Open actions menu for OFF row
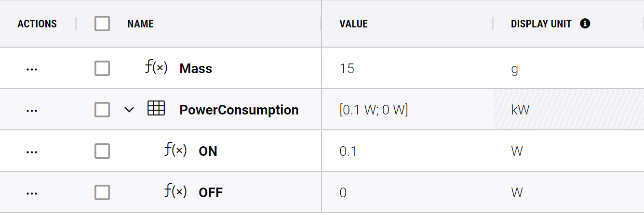This screenshot has width=644, height=215. point(32,193)
